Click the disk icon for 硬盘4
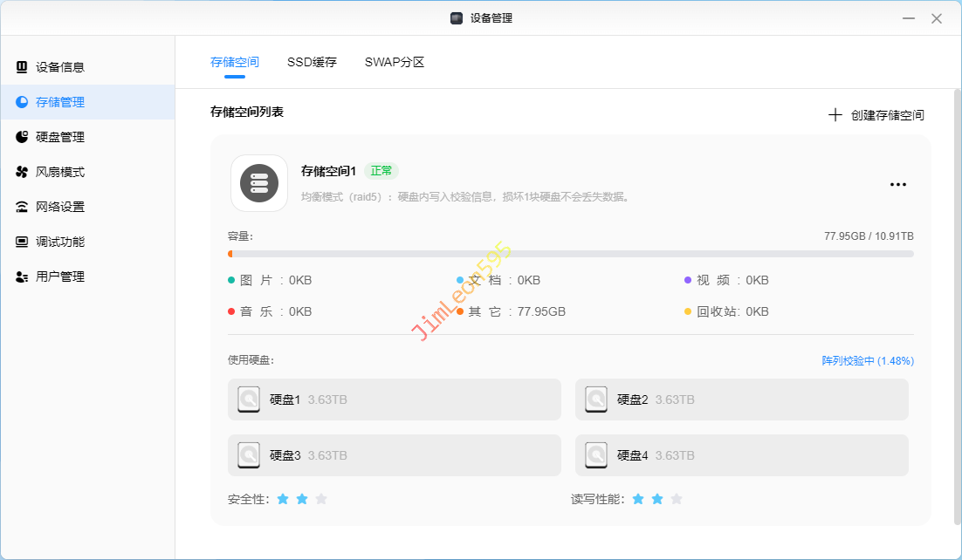 [x=596, y=455]
